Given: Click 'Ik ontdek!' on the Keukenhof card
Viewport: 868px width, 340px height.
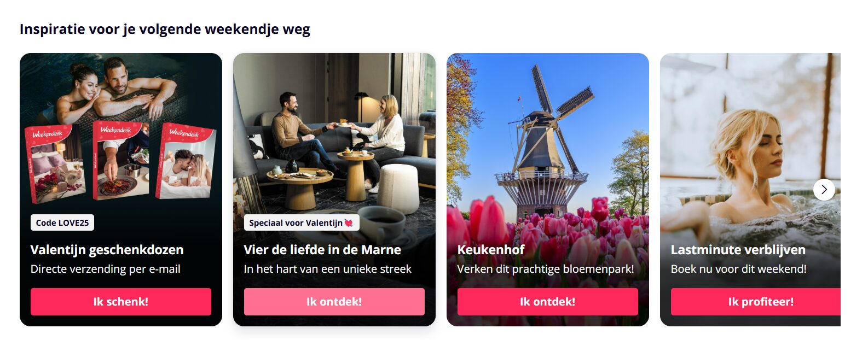Looking at the screenshot, I should [x=548, y=302].
